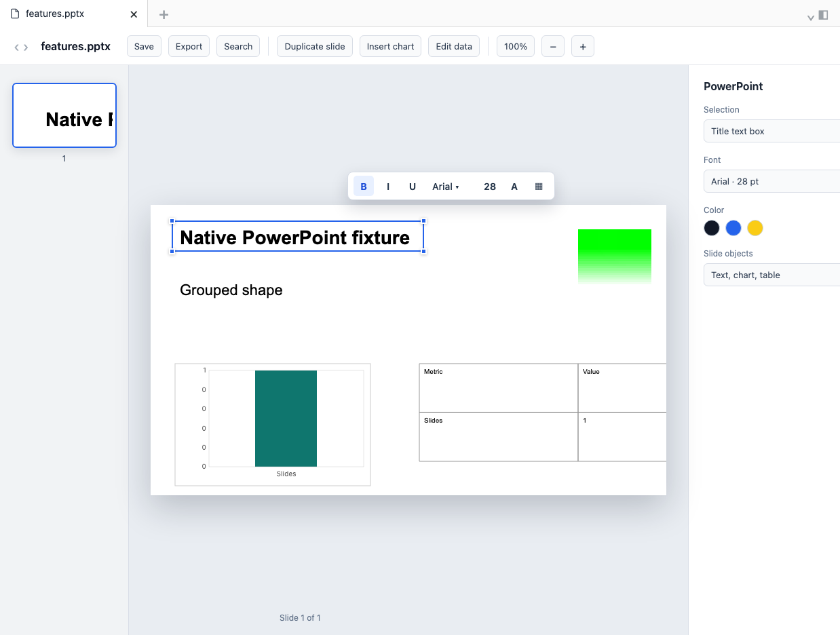Image resolution: width=840 pixels, height=635 pixels.
Task: Close the features.pptx tab
Action: 134,14
